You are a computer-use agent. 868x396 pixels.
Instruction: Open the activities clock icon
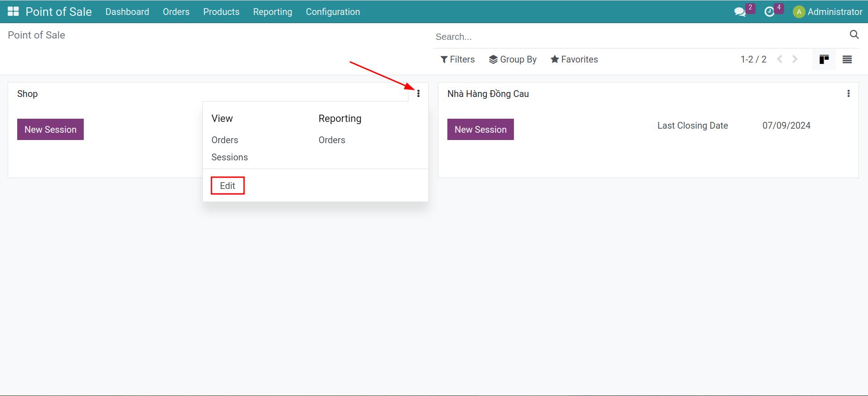coord(769,12)
